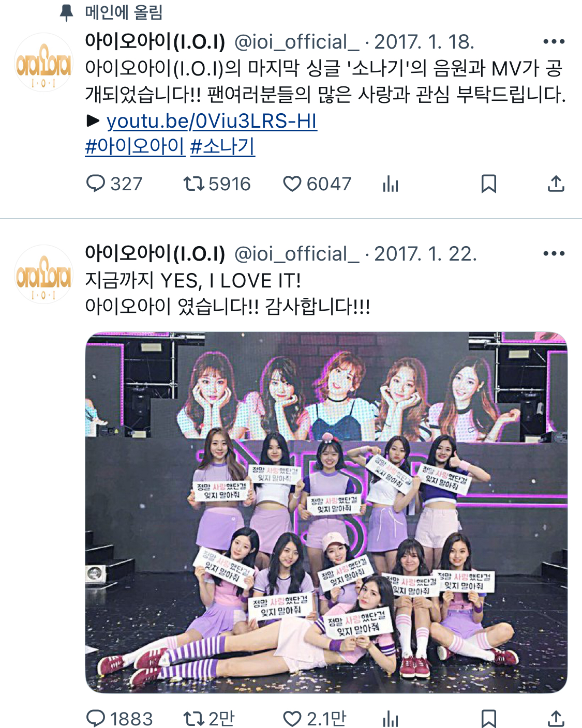Like the pinned tweet with 6047 likes
This screenshot has height=728, width=582.
(292, 184)
